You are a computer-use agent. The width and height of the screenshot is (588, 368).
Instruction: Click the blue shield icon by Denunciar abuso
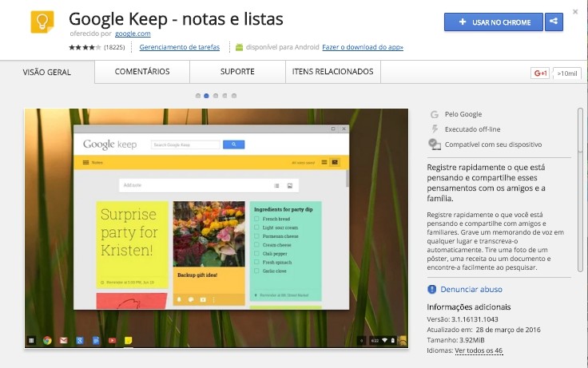pyautogui.click(x=432, y=290)
